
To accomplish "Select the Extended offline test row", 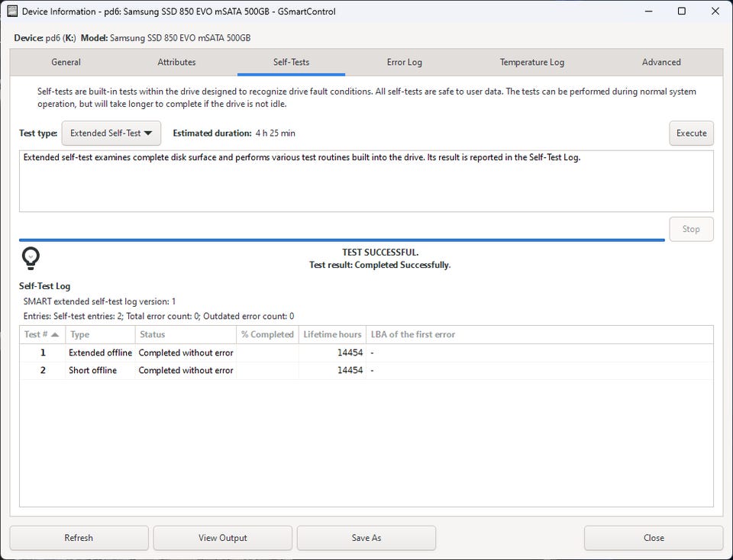I will tap(366, 352).
